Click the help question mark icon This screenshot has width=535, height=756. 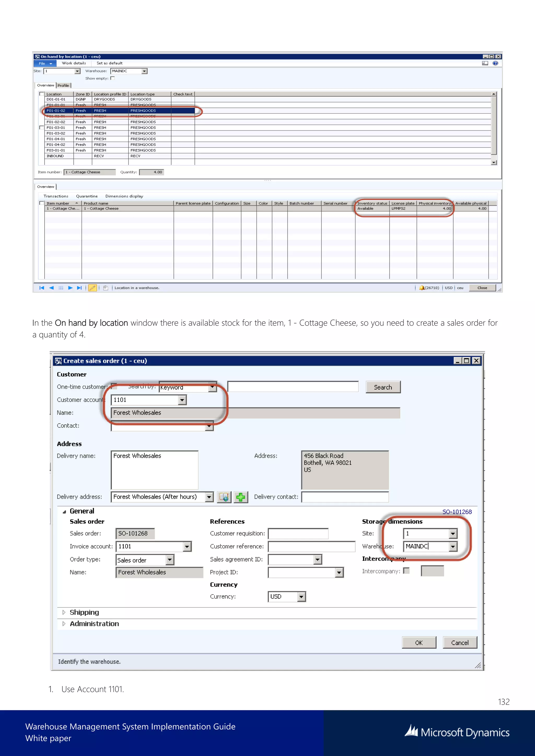coord(495,63)
